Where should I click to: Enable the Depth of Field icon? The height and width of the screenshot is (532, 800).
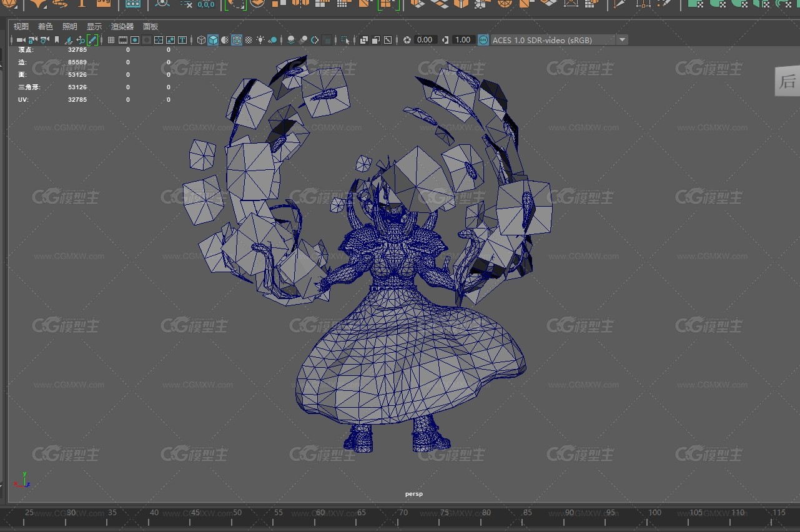click(x=327, y=40)
